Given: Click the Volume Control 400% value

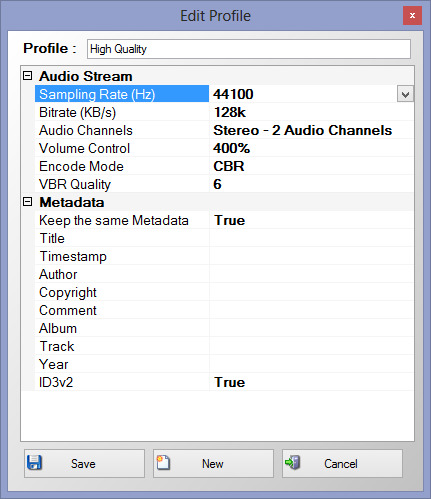Looking at the screenshot, I should pyautogui.click(x=232, y=148).
